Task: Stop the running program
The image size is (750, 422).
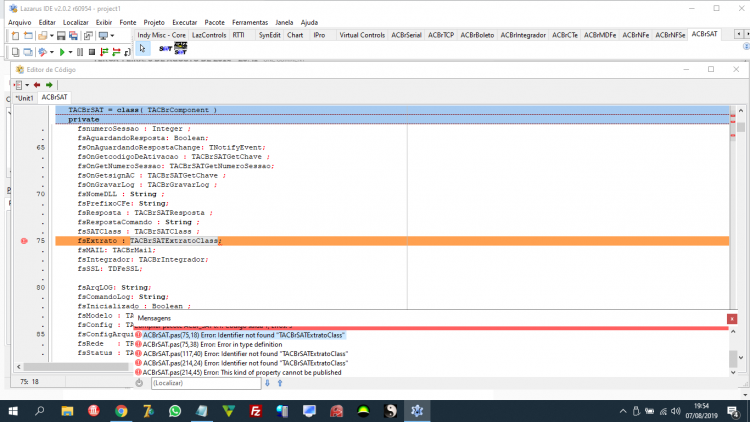Action: (x=92, y=52)
